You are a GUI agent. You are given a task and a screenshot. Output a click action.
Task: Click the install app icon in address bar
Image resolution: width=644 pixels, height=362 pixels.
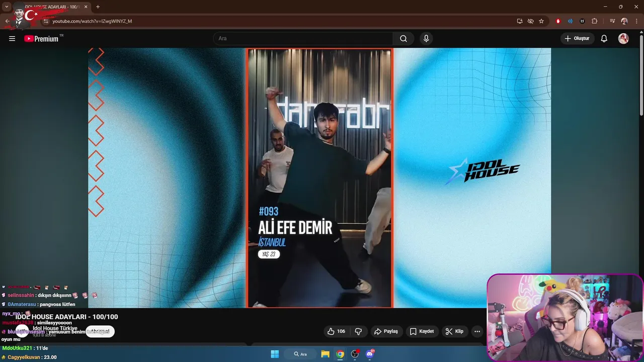pos(520,21)
